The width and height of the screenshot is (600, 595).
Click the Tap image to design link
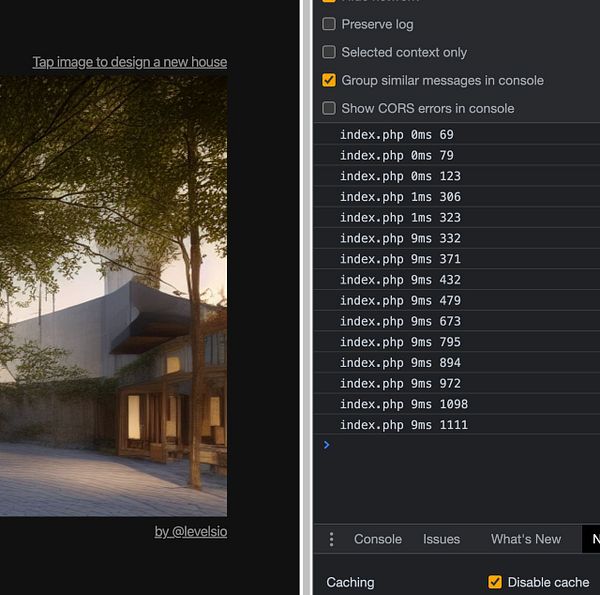click(130, 62)
